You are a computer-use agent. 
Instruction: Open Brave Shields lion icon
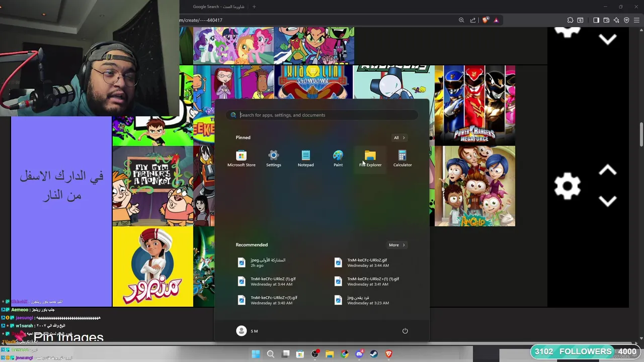pyautogui.click(x=485, y=20)
